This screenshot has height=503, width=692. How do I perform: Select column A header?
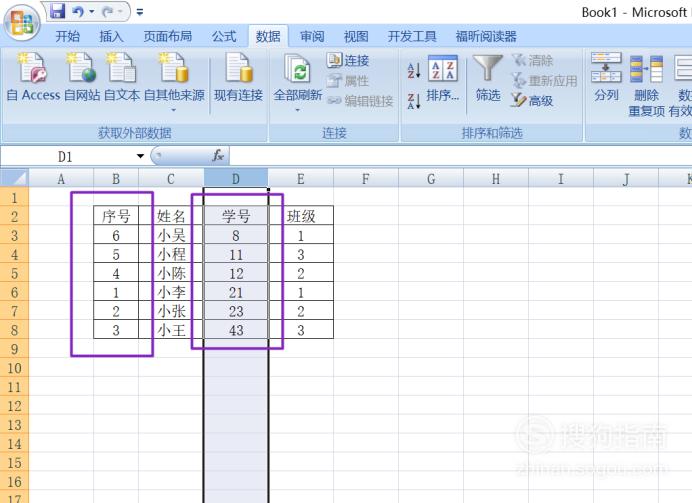pyautogui.click(x=61, y=179)
